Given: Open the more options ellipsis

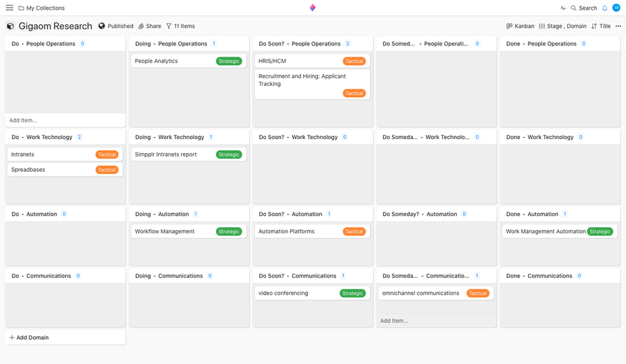Looking at the screenshot, I should tap(618, 26).
